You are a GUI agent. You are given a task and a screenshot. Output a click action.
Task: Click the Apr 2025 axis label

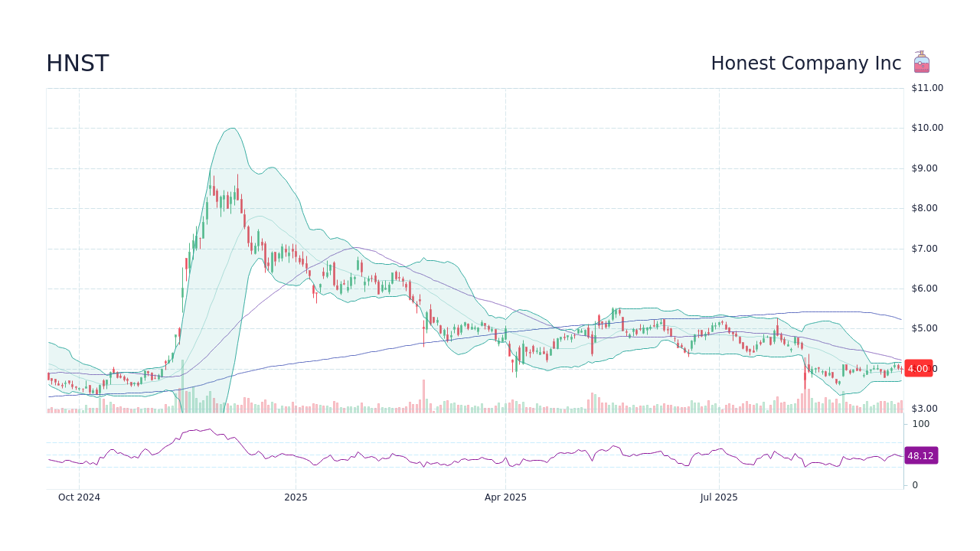pos(505,497)
